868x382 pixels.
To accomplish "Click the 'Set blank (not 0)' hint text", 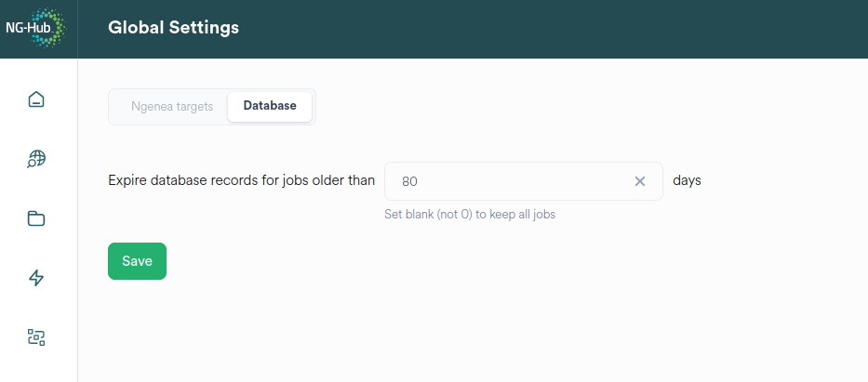I will pos(470,215).
